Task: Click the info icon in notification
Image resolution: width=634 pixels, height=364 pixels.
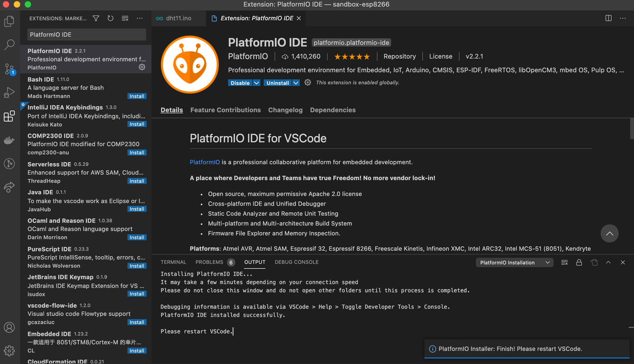Action: coord(433,349)
